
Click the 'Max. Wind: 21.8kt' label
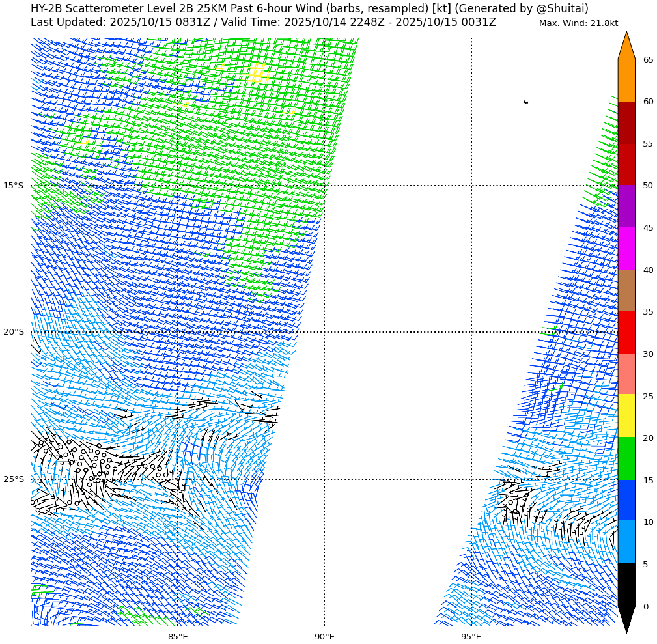[x=578, y=23]
